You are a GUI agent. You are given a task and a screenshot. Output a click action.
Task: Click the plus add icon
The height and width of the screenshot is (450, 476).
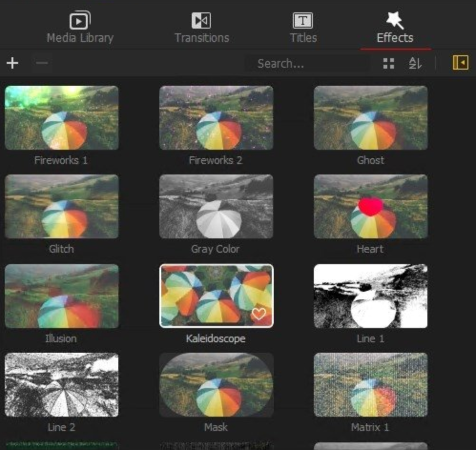12,63
